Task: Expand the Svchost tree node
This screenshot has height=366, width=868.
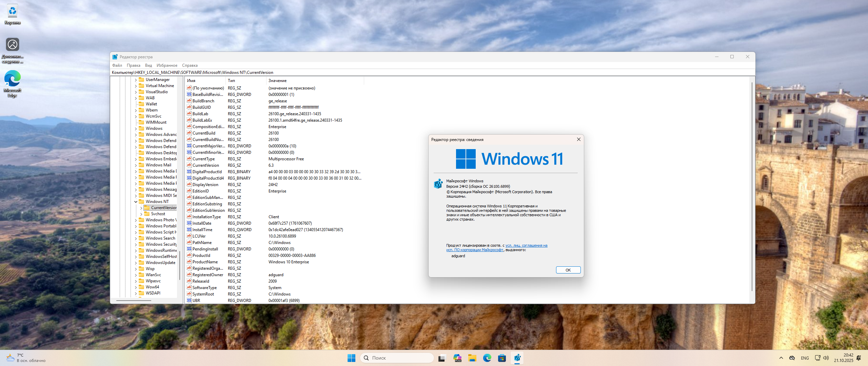Action: [x=141, y=214]
